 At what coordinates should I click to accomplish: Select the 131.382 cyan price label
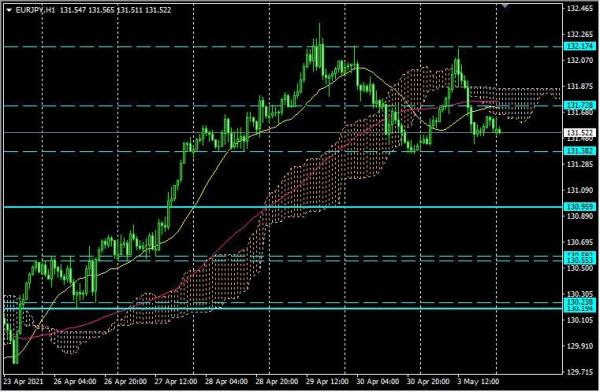pyautogui.click(x=580, y=151)
